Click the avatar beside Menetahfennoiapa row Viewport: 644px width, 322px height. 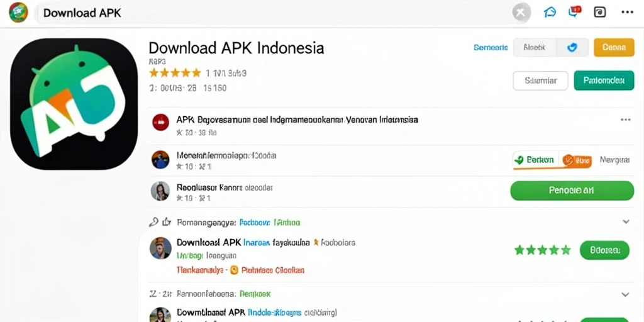(160, 159)
